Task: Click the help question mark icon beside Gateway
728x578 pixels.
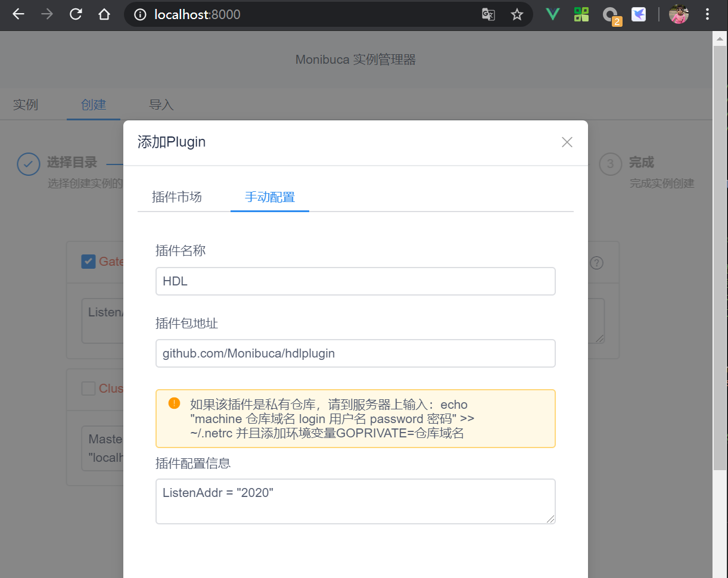Action: [x=596, y=262]
